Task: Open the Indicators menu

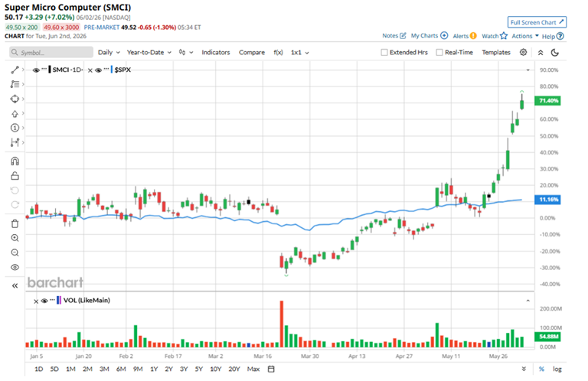Action: point(216,53)
